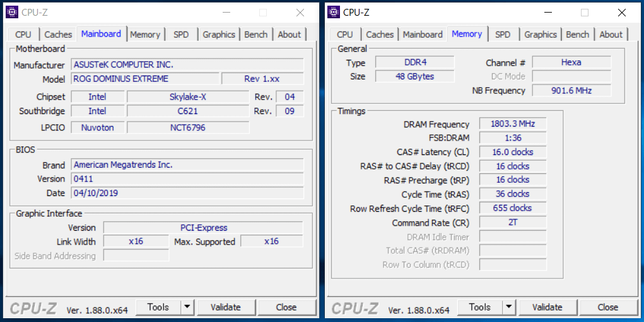
Task: Show About tab in Memory window
Action: pos(611,35)
